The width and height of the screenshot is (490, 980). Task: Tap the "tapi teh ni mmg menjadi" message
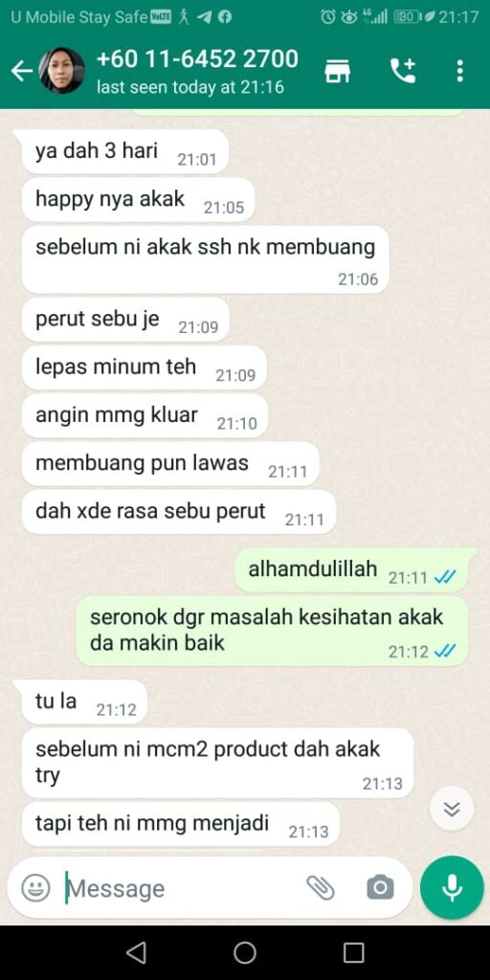(x=181, y=824)
